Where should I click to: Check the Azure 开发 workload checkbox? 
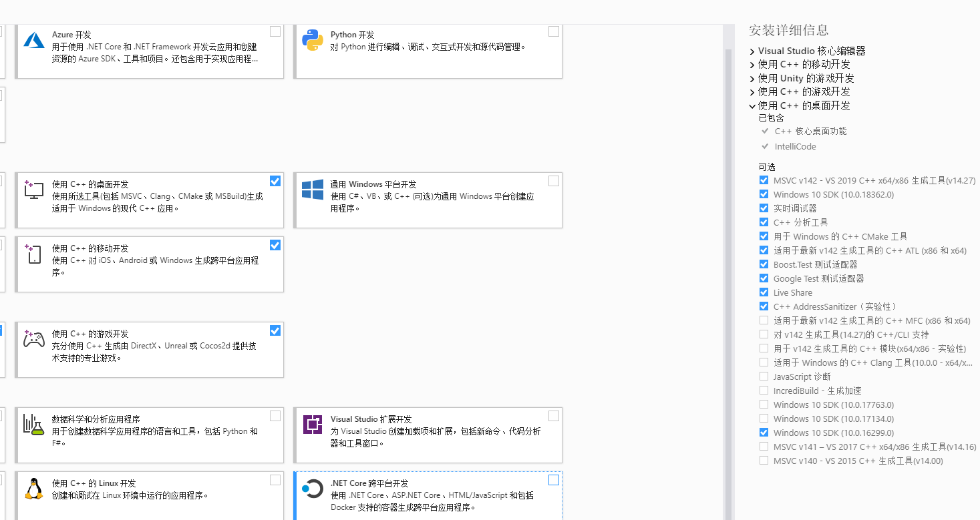pos(275,31)
